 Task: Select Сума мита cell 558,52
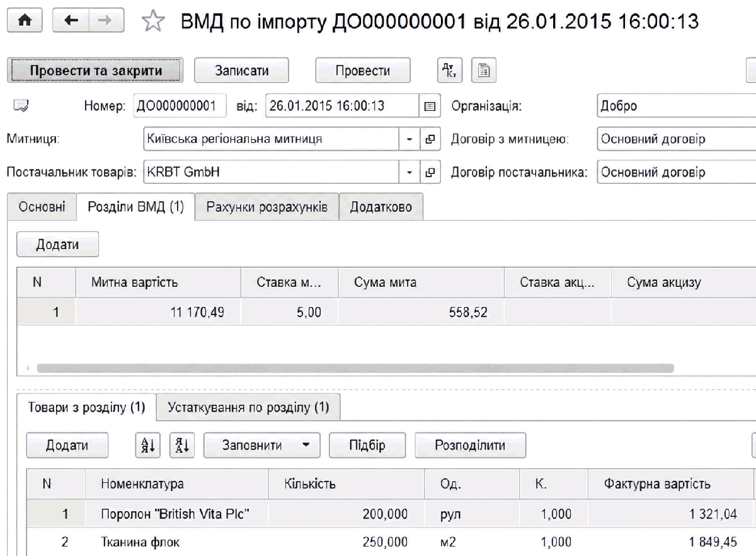421,311
